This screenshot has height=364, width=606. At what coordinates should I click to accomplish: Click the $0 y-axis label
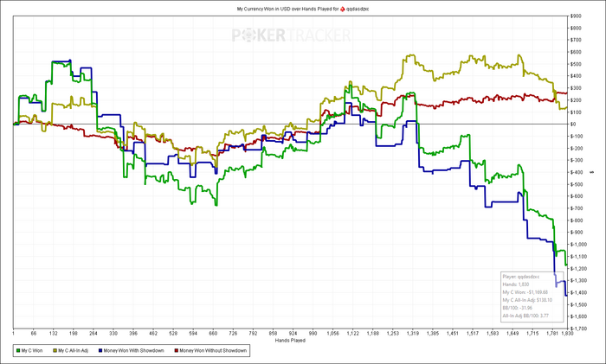(573, 125)
